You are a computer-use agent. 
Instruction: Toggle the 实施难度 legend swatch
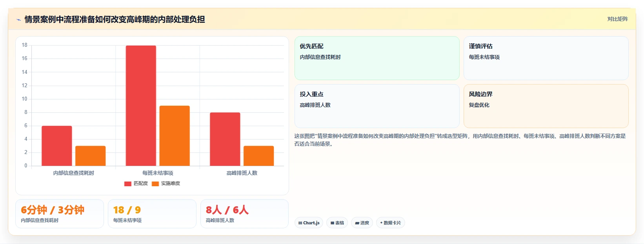[155, 183]
